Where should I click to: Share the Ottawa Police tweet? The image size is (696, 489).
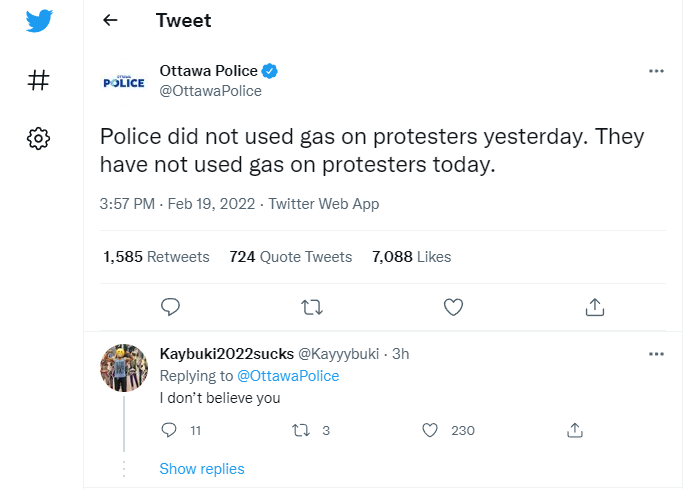click(x=595, y=307)
